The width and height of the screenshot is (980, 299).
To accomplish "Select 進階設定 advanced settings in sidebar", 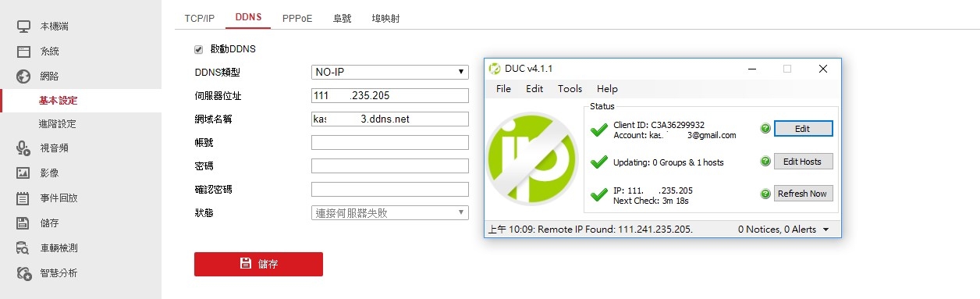I will [x=58, y=124].
